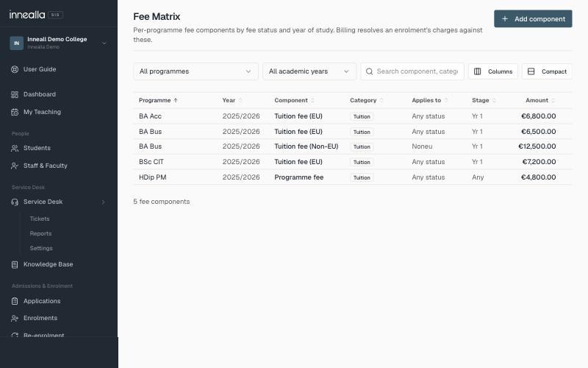Click the HDip PM programme cell
Screen dimensions: 588x368
click(152, 177)
